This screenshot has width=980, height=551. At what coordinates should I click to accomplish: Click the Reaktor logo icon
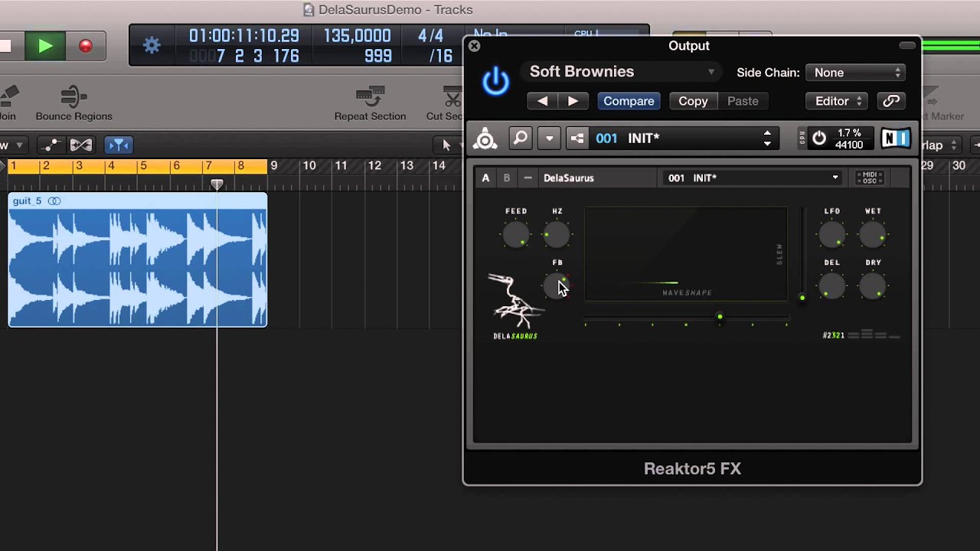(485, 139)
